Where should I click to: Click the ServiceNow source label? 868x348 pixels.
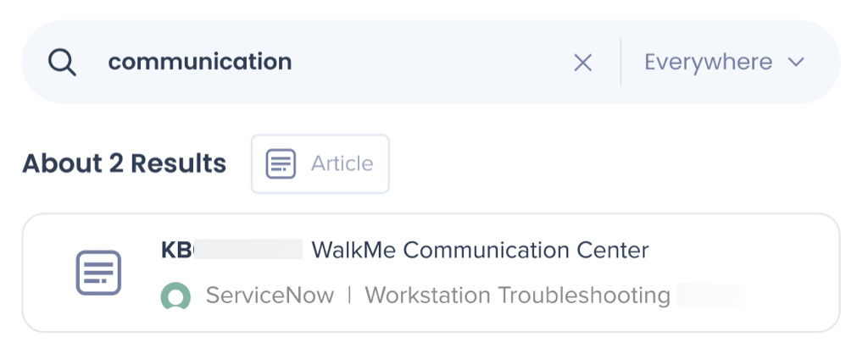pos(270,296)
